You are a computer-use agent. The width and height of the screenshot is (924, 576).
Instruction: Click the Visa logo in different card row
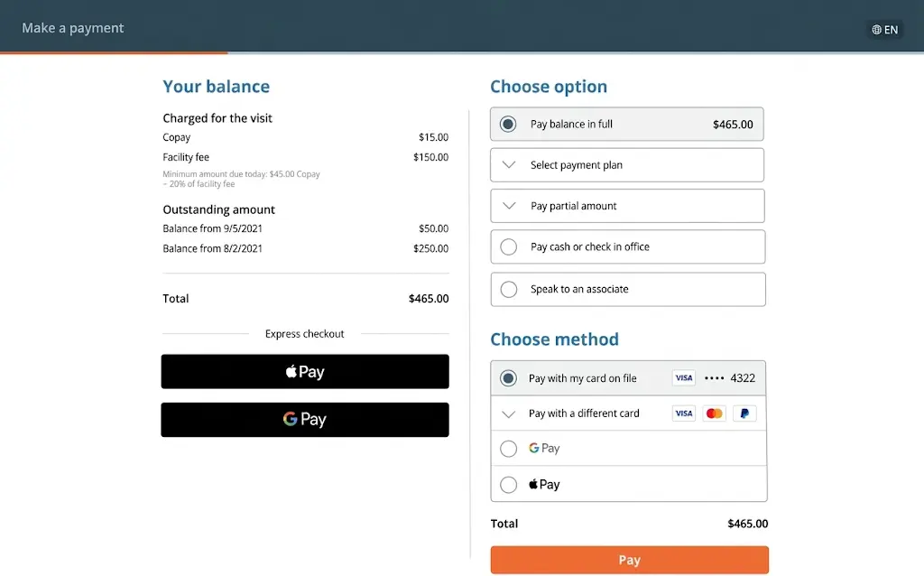(684, 413)
